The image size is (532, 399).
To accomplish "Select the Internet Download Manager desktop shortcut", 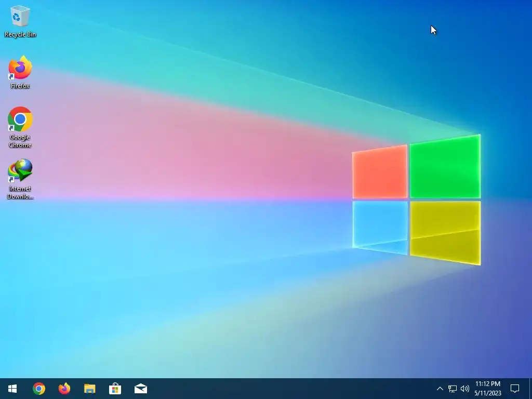I will (x=20, y=179).
